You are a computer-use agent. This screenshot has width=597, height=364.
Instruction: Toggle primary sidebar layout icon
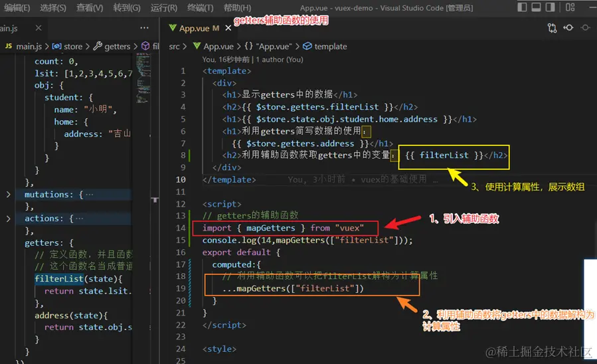[x=522, y=7]
